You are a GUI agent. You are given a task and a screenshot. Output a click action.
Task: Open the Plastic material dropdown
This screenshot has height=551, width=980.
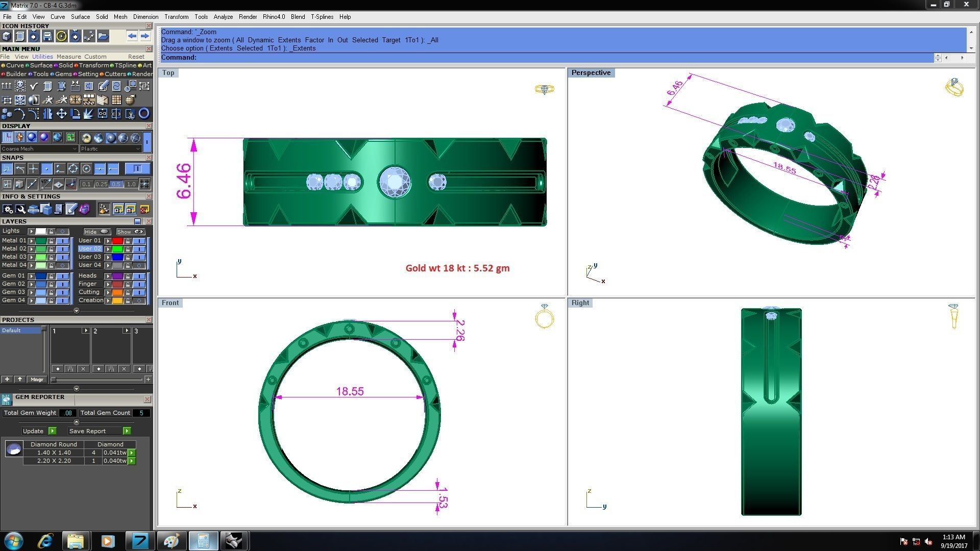tap(110, 149)
